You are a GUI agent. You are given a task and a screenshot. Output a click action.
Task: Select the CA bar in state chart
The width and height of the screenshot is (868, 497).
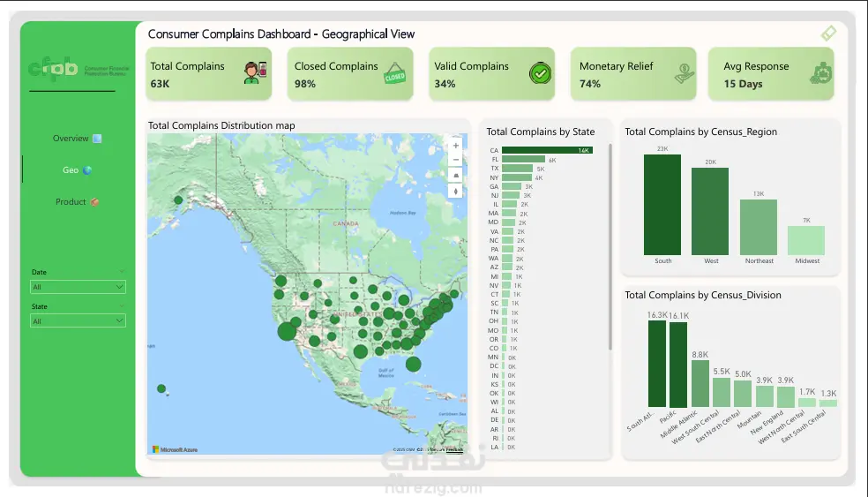(x=547, y=150)
